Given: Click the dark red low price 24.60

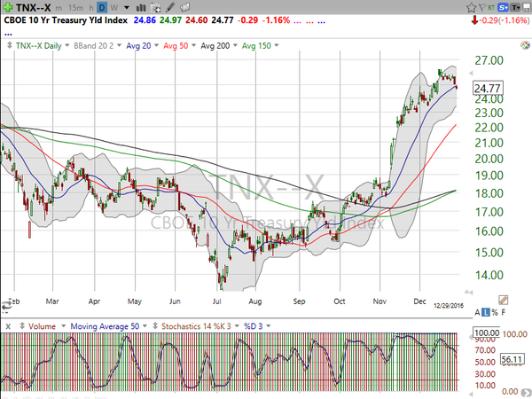Looking at the screenshot, I should click(x=197, y=20).
